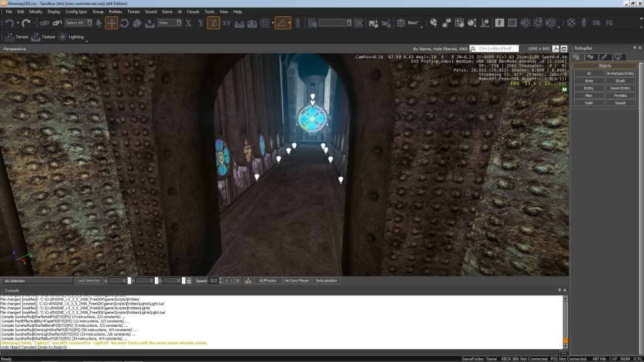The image size is (644, 362).
Task: Click the Lighting toolbar button
Action: tap(71, 37)
